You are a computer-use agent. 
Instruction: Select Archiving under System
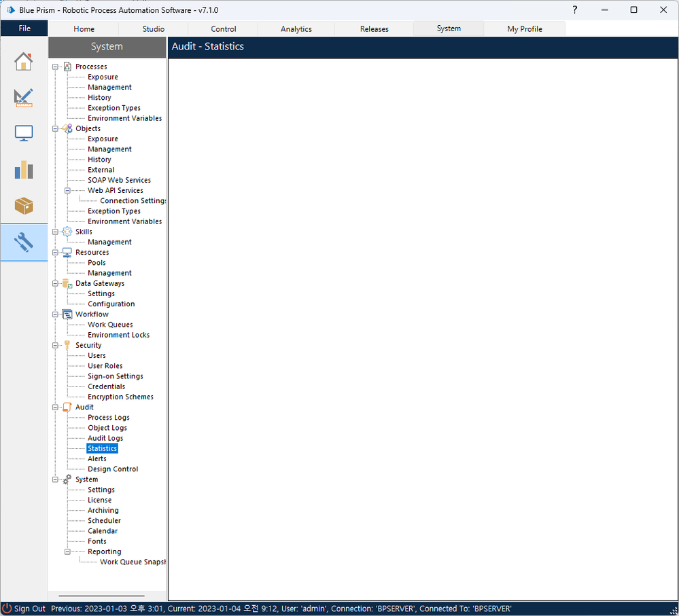(103, 511)
